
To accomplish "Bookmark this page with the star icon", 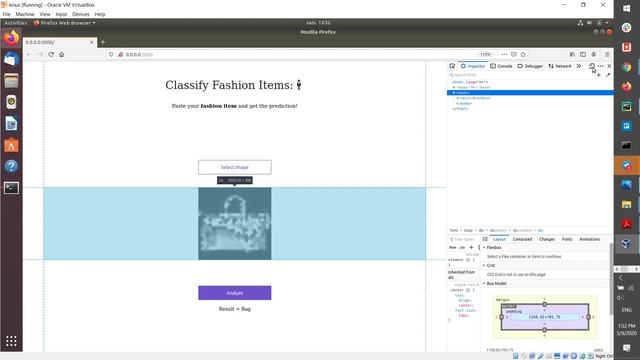I will [523, 54].
